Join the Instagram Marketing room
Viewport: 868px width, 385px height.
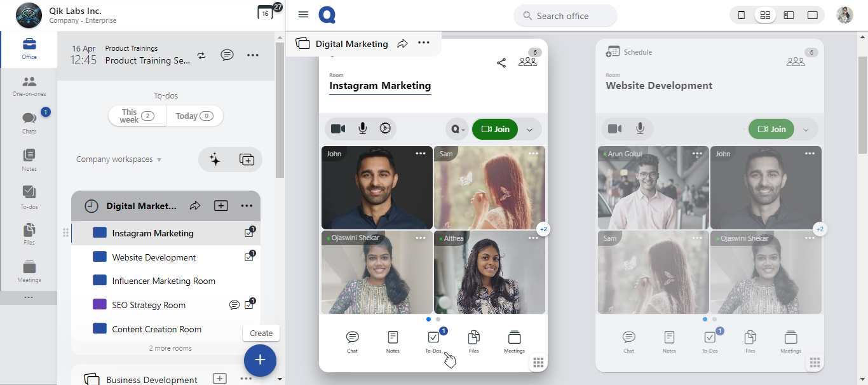tap(495, 129)
